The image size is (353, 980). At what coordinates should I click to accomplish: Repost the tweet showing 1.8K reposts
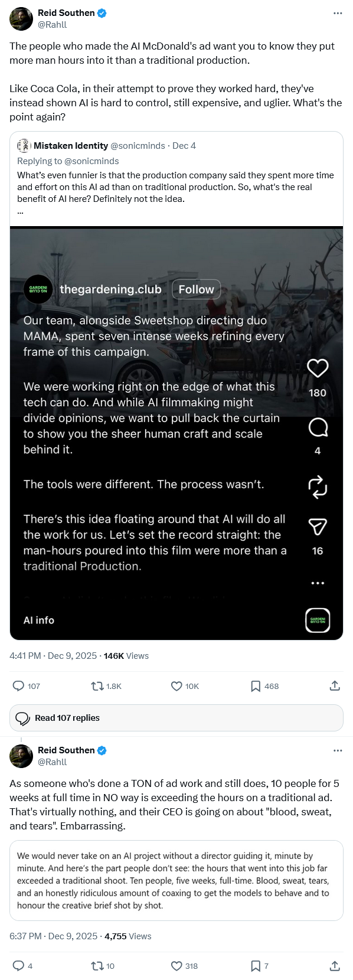[x=96, y=686]
